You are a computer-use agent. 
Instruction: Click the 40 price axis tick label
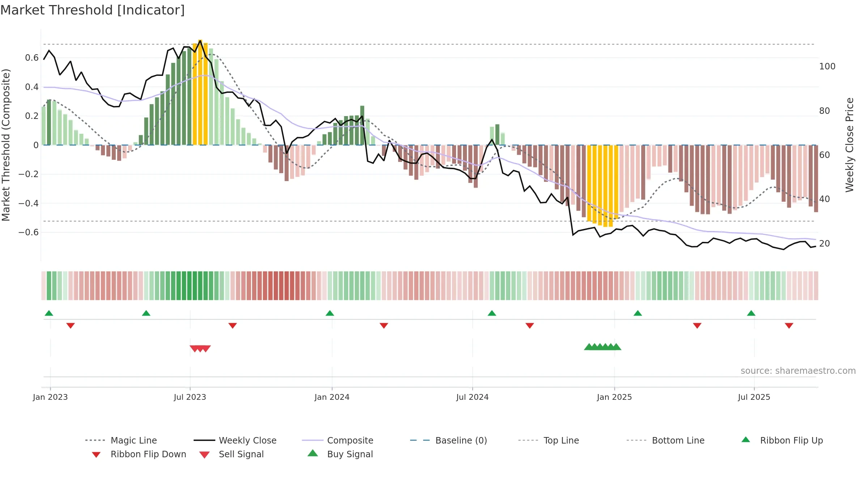tap(825, 199)
